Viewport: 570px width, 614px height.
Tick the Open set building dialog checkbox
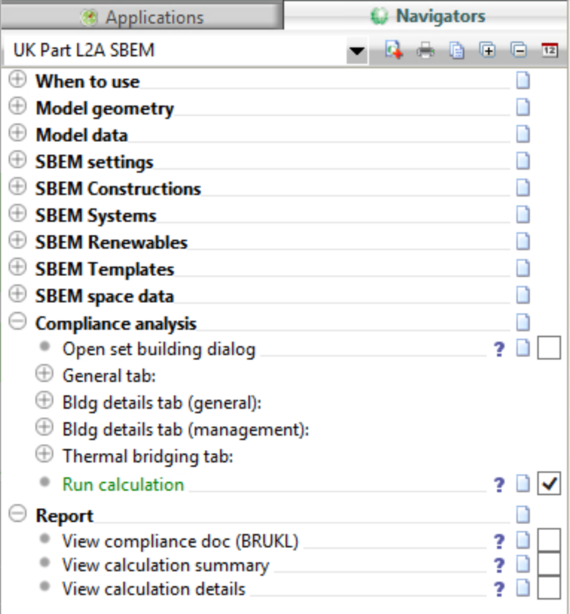point(549,347)
